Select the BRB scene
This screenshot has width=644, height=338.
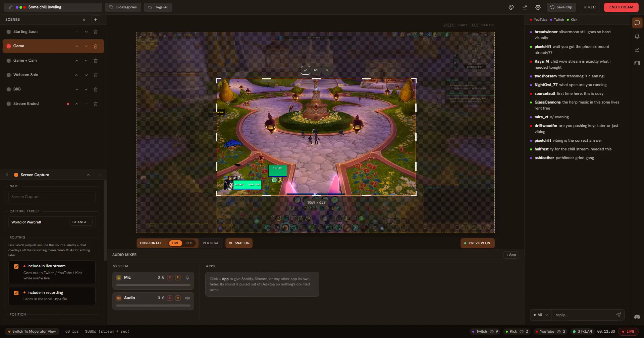point(53,89)
